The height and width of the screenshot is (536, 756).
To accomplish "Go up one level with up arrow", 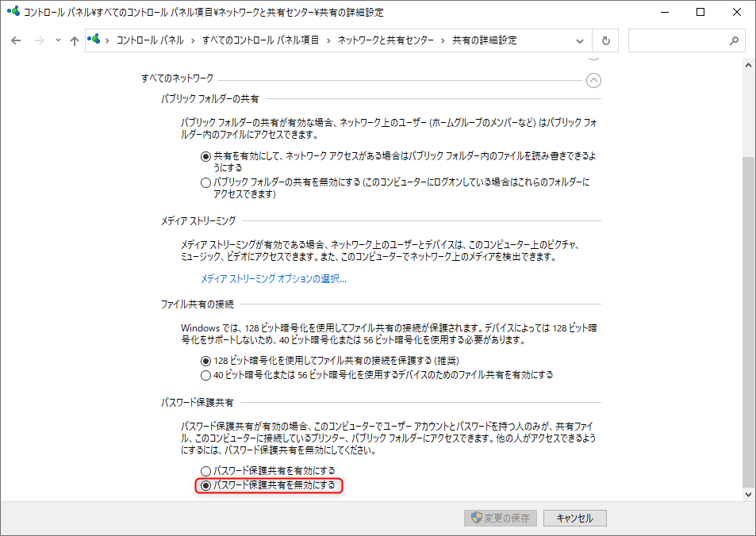I will pyautogui.click(x=75, y=41).
